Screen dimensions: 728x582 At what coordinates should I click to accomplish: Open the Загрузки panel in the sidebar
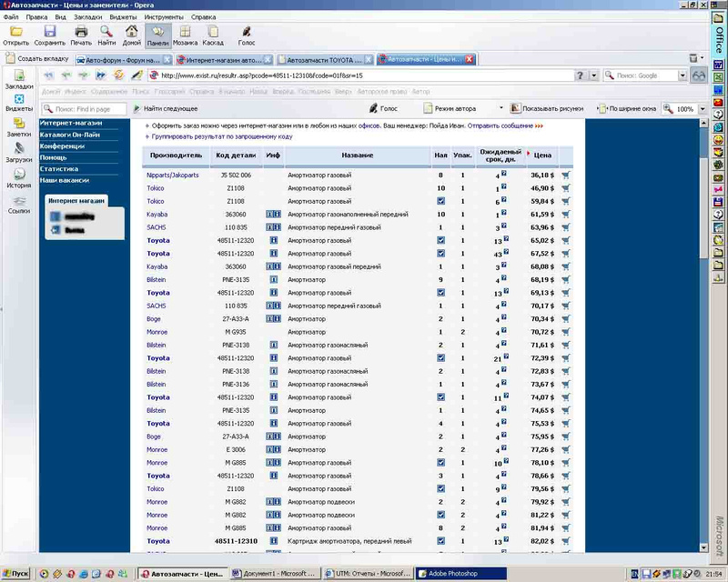point(18,151)
